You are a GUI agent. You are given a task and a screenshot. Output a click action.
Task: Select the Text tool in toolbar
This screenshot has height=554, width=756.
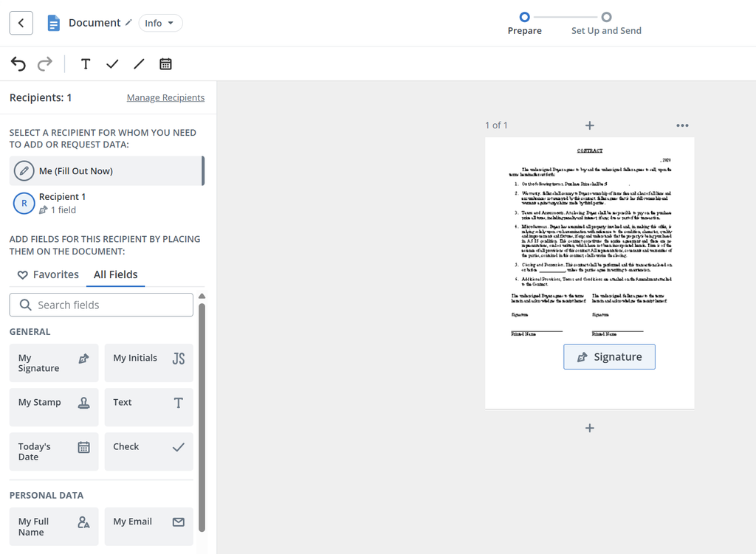pos(86,63)
